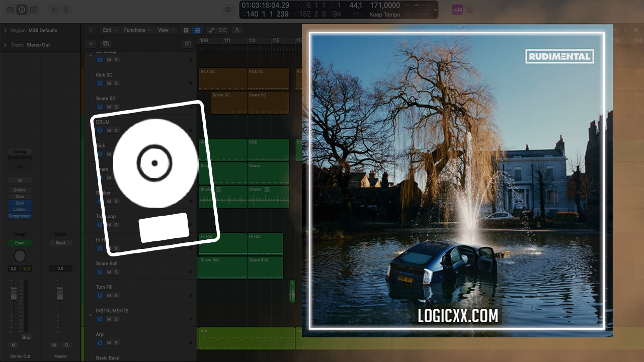Mute the Kick SC track
This screenshot has width=644, height=362.
point(109,83)
